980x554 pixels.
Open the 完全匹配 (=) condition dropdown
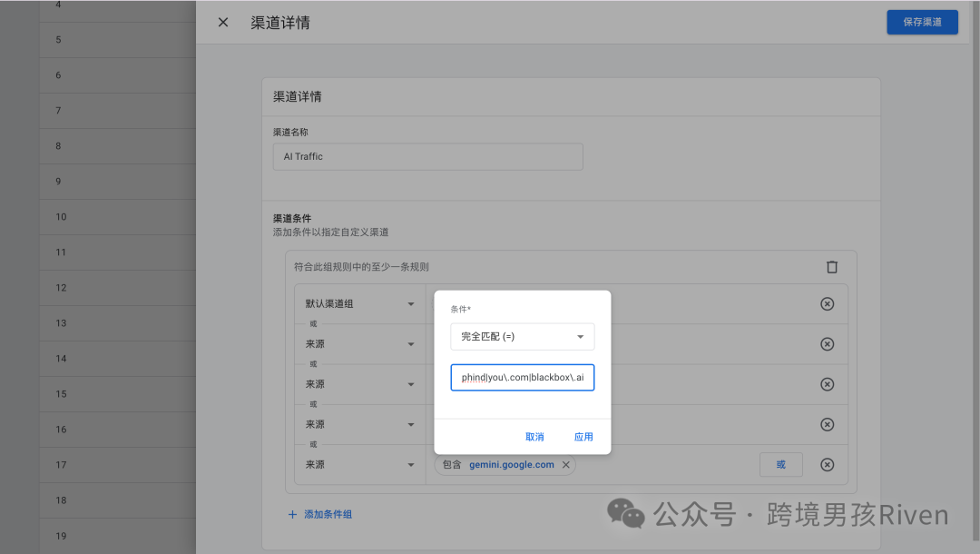pyautogui.click(x=522, y=336)
